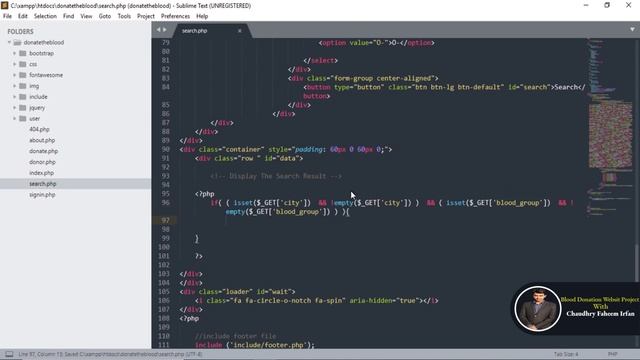Open donate.php in the sidebar
Screen dimensions: 640x360
click(x=43, y=151)
